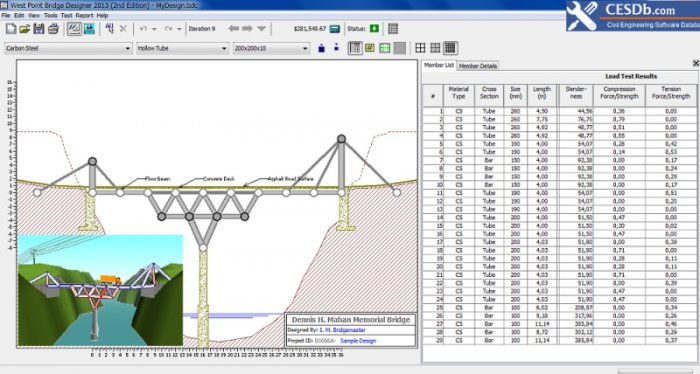Close the member list panel
The height and width of the screenshot is (374, 700).
click(696, 63)
